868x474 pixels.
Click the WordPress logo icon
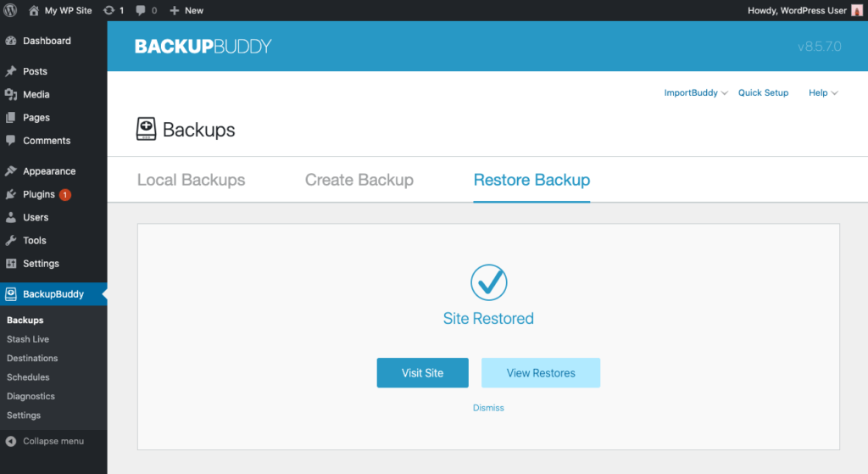[x=10, y=10]
